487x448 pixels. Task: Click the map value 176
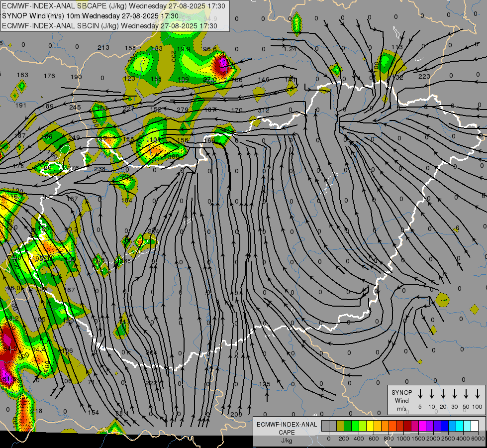[x=49, y=76]
